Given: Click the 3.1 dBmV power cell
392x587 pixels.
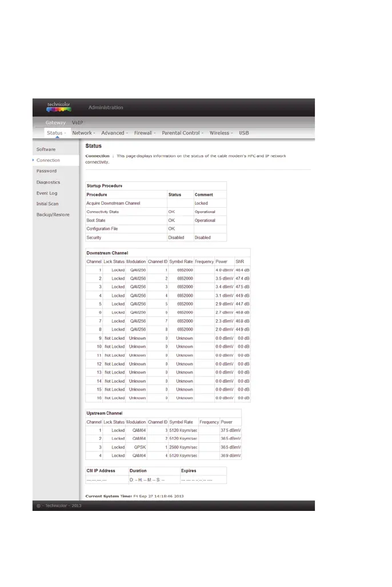Looking at the screenshot, I should click(224, 296).
